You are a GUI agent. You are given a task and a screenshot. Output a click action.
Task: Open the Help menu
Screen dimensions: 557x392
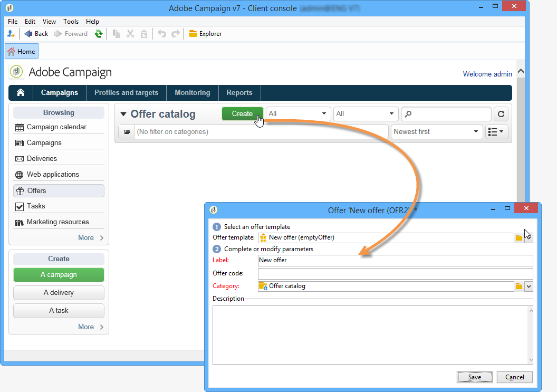(x=92, y=21)
